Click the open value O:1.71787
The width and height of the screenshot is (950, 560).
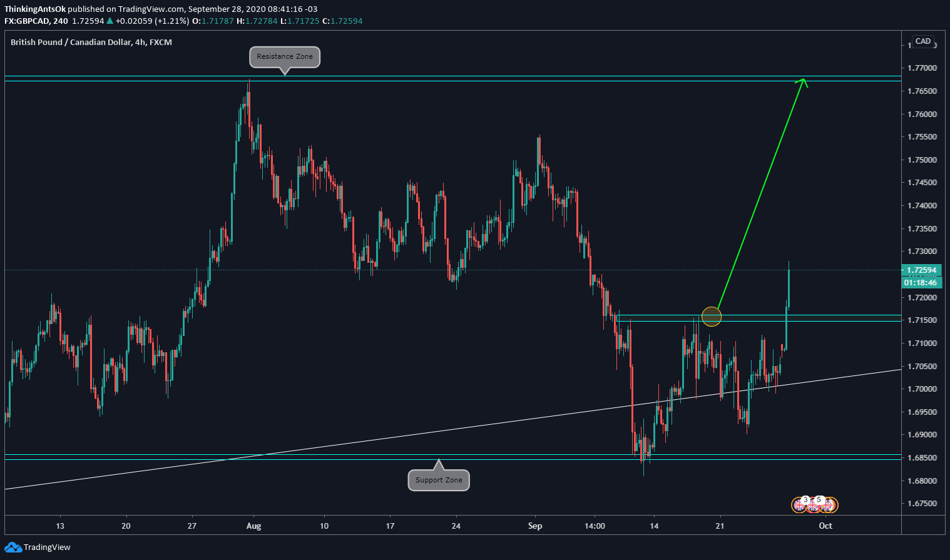point(213,21)
